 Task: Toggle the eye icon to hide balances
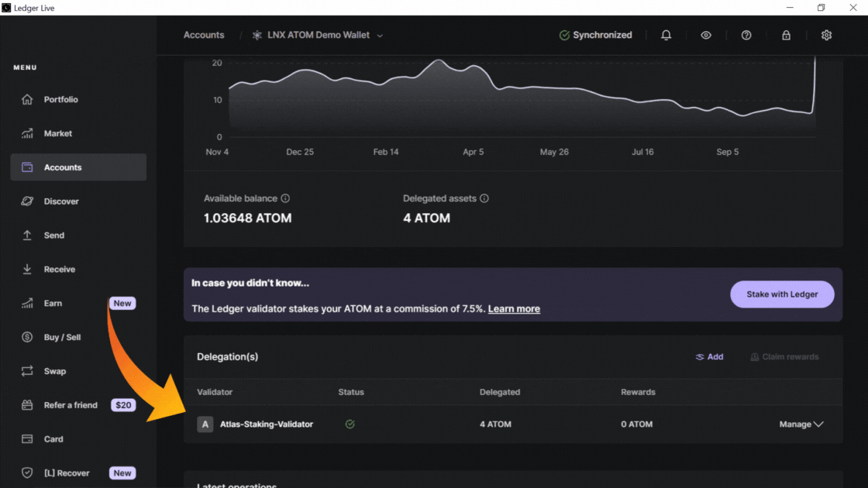pyautogui.click(x=706, y=36)
